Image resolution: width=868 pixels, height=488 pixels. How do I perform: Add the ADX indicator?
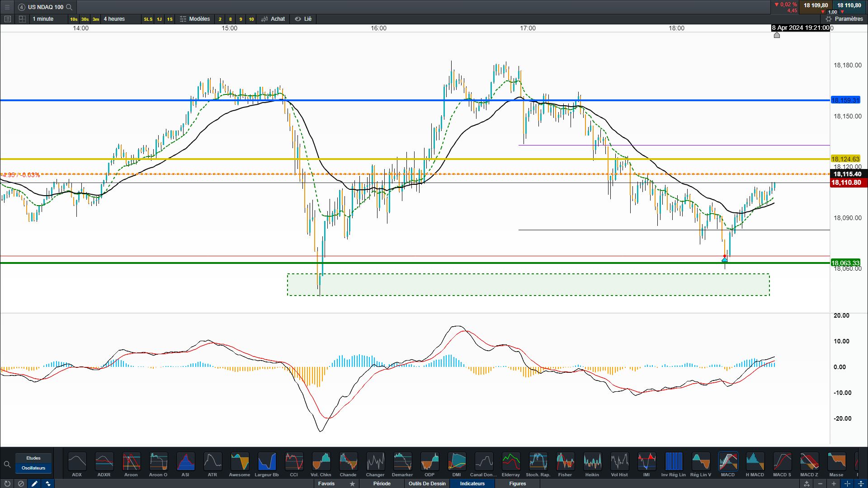click(x=77, y=462)
